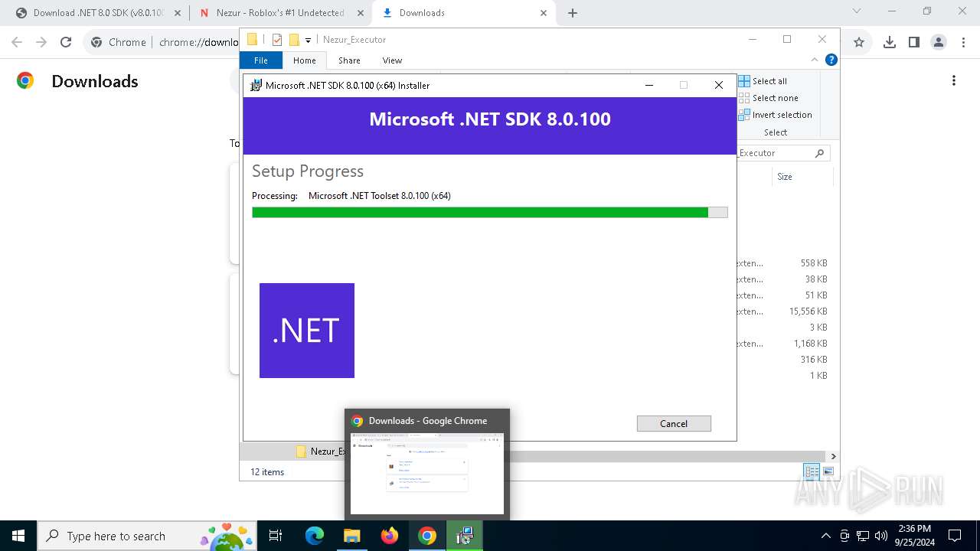Launch Microsoft Edge from taskbar
The image size is (980, 551).
[315, 536]
